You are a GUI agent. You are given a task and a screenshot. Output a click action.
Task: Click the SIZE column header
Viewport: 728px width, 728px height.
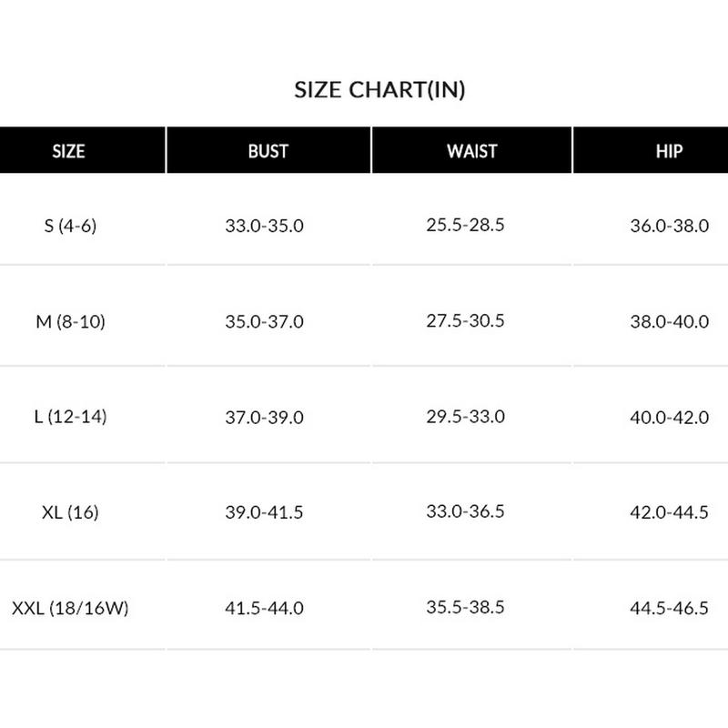[x=69, y=151]
